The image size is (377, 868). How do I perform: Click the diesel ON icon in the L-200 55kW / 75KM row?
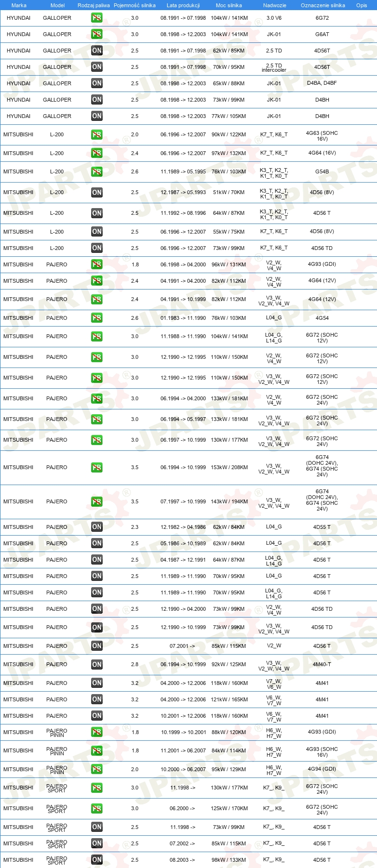click(97, 232)
